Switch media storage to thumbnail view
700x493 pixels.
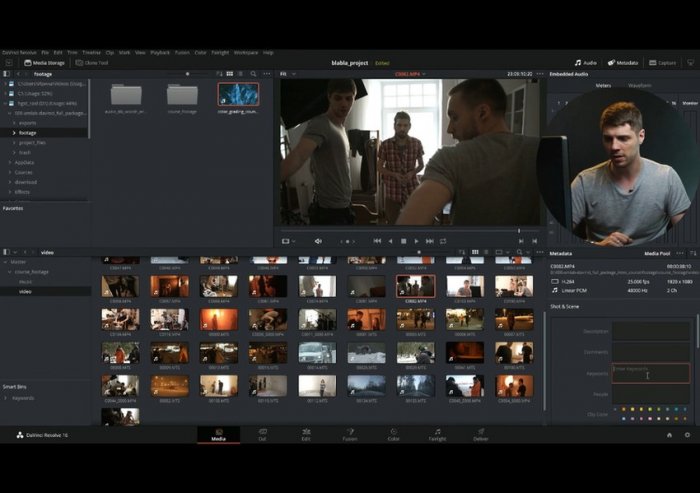229,74
